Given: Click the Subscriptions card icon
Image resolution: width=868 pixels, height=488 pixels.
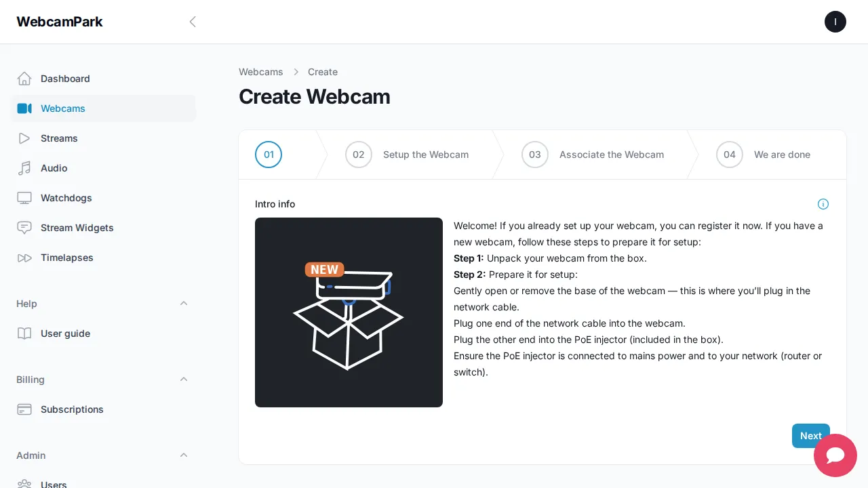Looking at the screenshot, I should pos(24,409).
